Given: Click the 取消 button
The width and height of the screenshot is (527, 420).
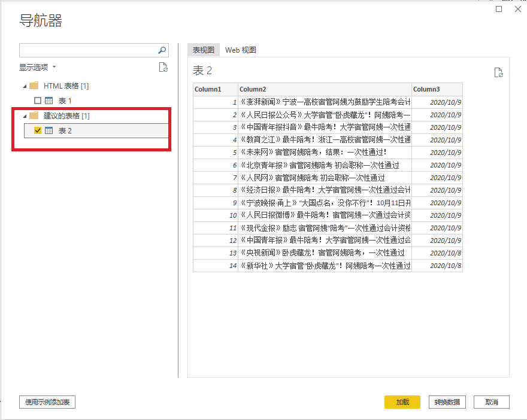Looking at the screenshot, I should click(491, 402).
